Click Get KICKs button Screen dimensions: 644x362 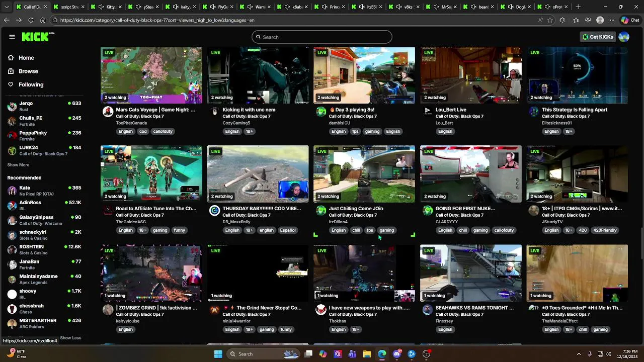(x=598, y=37)
